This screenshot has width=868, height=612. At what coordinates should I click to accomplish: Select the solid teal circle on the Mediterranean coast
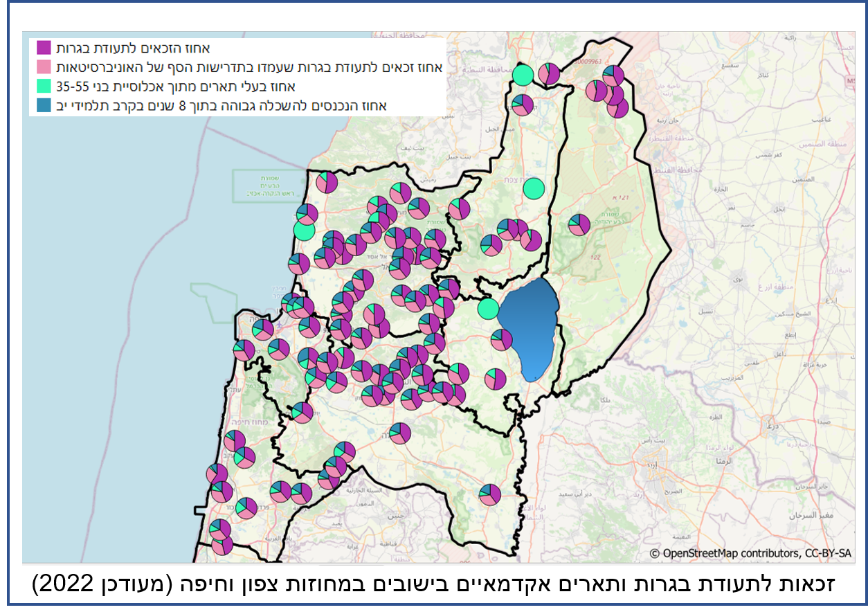[304, 230]
